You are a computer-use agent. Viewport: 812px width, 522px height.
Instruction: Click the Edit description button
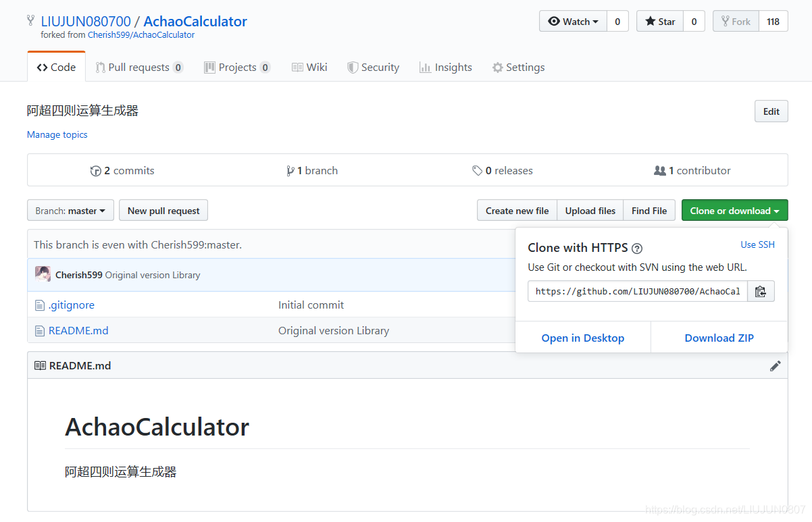coord(771,111)
